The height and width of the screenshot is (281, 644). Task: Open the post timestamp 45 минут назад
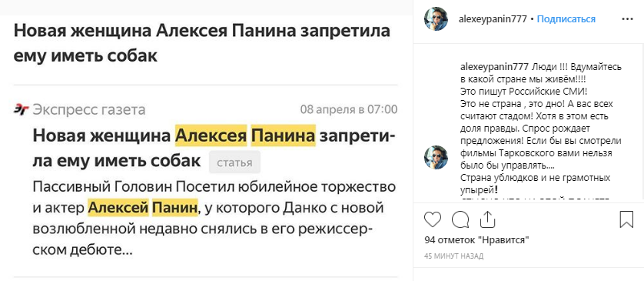point(453,256)
